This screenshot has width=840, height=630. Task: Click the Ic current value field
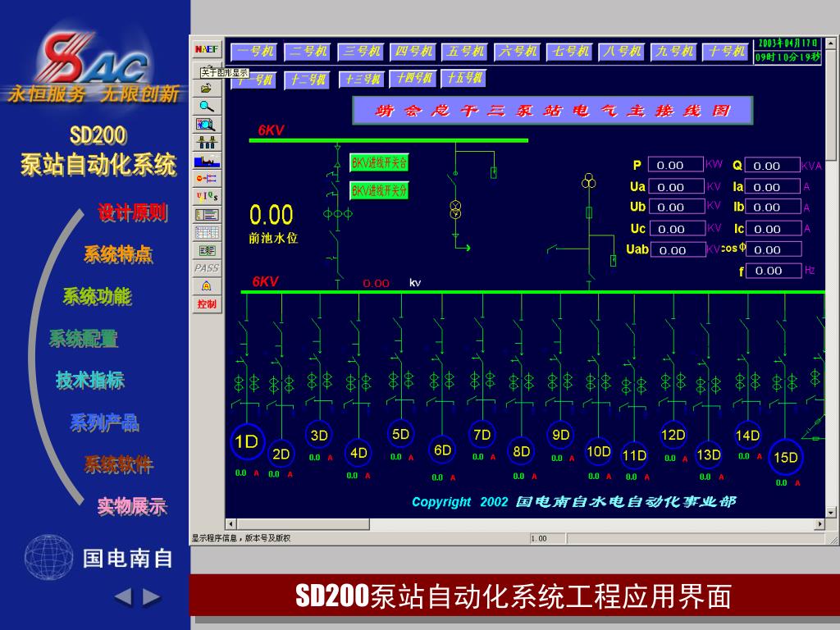774,229
